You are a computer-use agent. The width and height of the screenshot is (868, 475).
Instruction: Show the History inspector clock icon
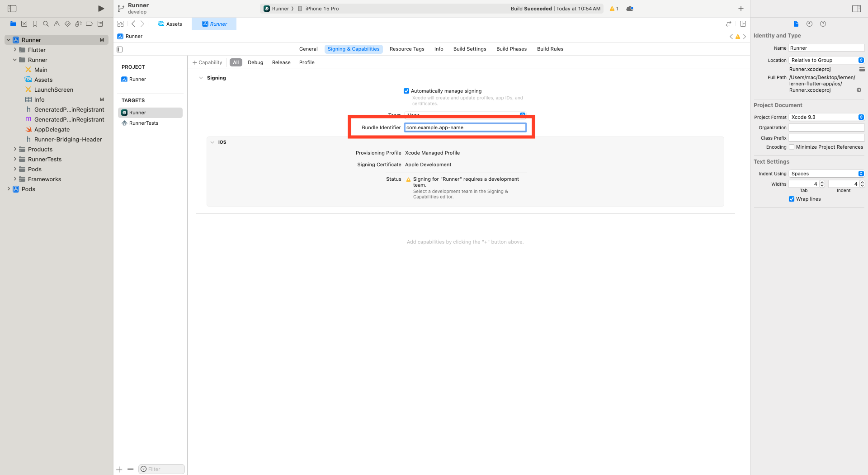[809, 24]
